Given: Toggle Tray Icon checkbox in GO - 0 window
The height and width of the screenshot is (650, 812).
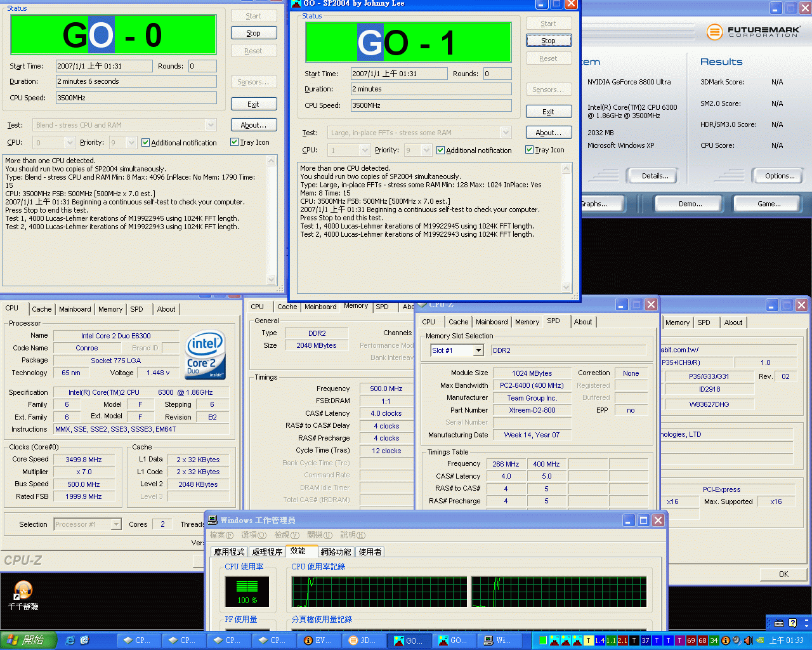Looking at the screenshot, I should pyautogui.click(x=235, y=142).
